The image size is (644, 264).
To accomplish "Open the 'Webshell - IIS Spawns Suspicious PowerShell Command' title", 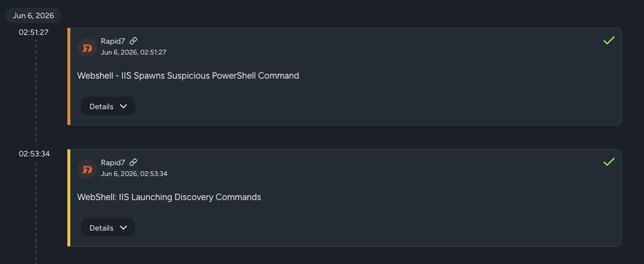I will pyautogui.click(x=188, y=76).
